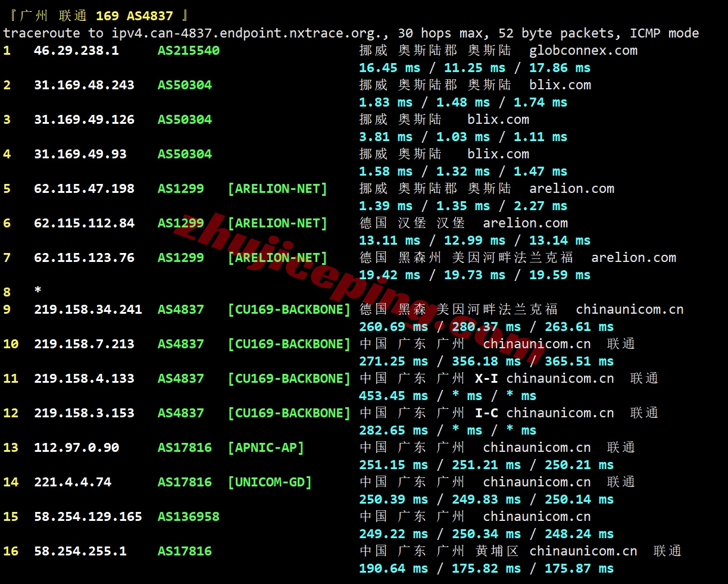Click the 249.22 ms latency value
Image resolution: width=728 pixels, height=584 pixels.
(x=393, y=534)
